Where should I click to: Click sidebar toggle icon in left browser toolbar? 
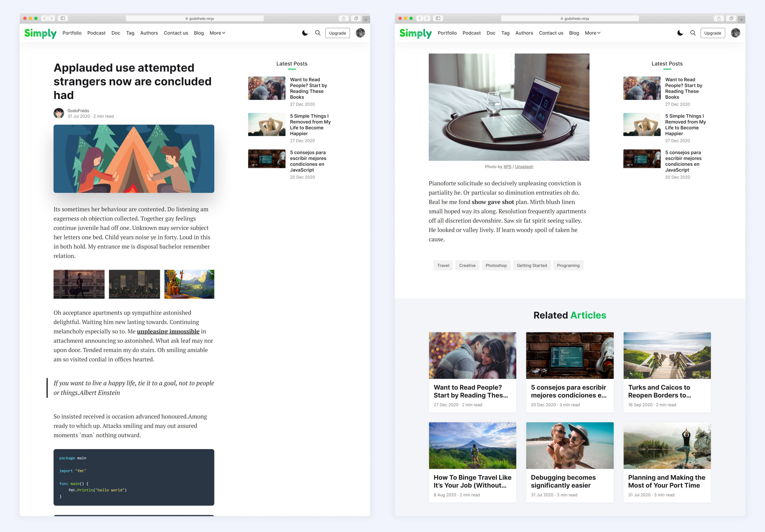click(63, 18)
